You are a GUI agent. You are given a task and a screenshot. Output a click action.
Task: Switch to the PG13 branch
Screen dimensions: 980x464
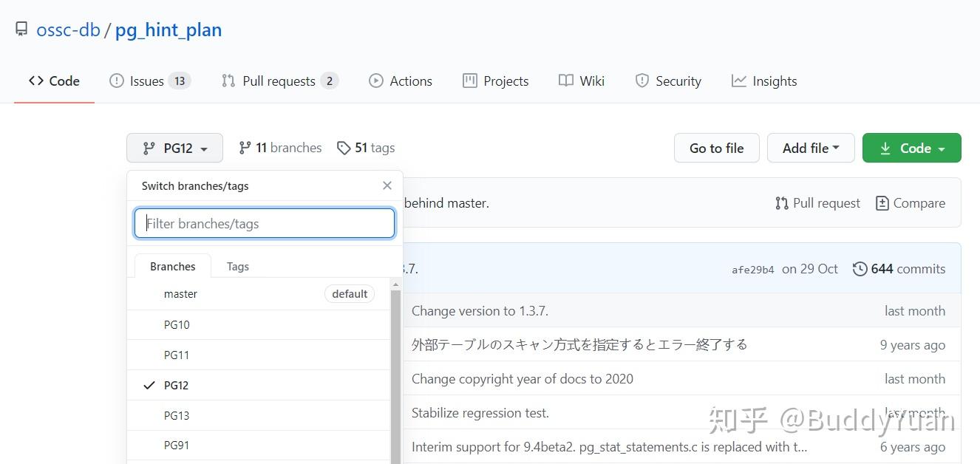coord(177,415)
